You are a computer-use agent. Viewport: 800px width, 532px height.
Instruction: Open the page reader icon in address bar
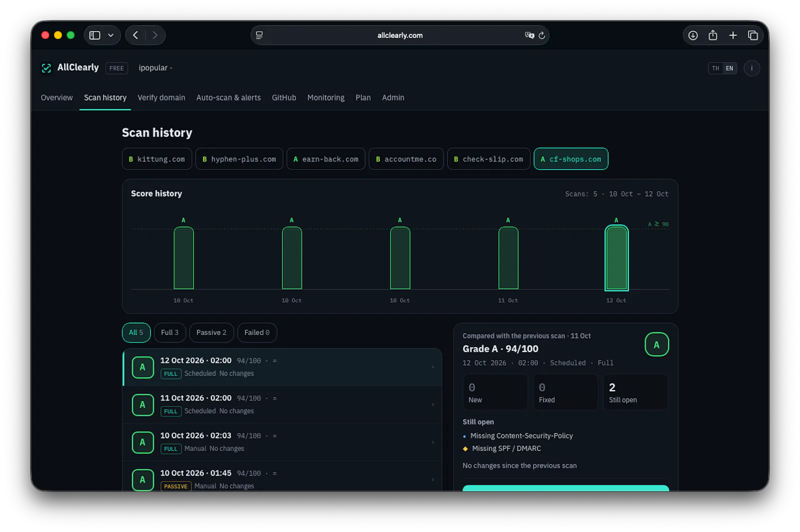click(259, 35)
